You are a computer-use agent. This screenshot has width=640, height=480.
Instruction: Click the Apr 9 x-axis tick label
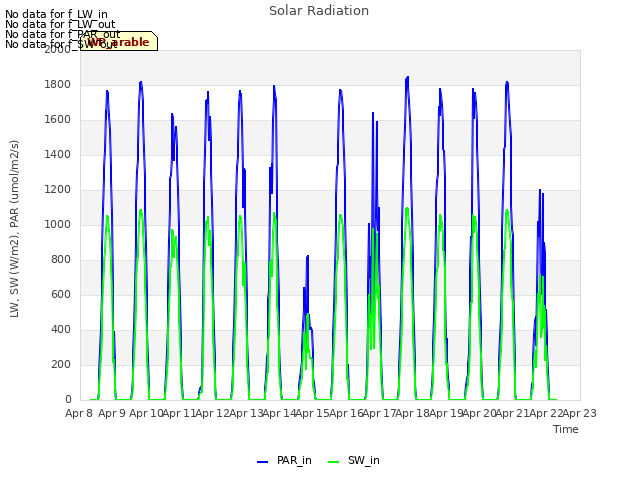[112, 413]
